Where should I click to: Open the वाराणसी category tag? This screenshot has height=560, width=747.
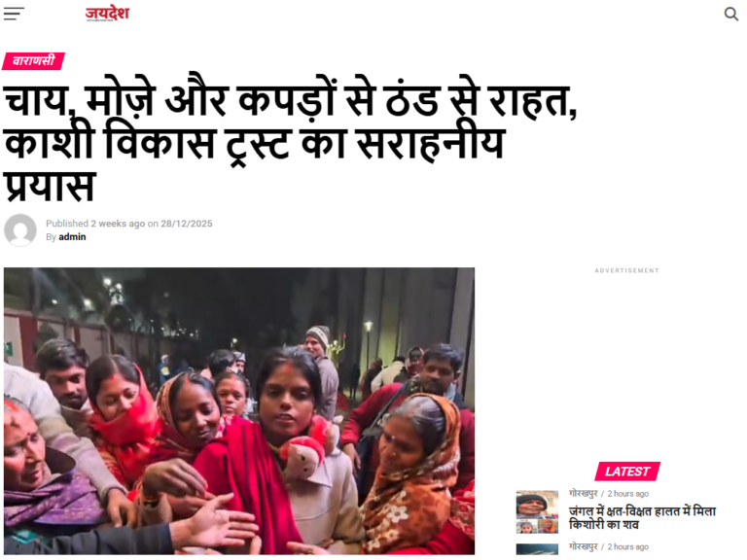pos(33,61)
